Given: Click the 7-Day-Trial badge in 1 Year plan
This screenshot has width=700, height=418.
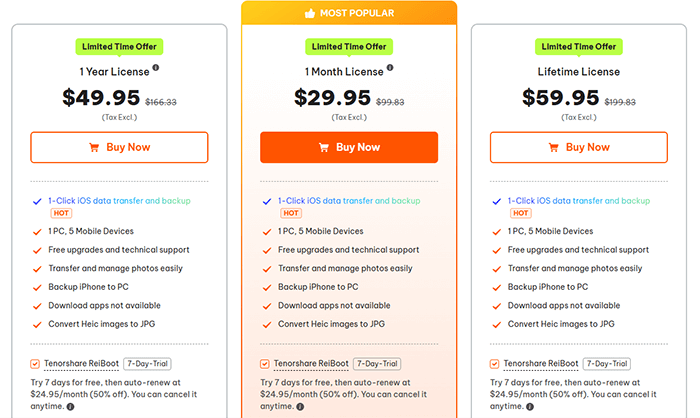Looking at the screenshot, I should pyautogui.click(x=147, y=364).
